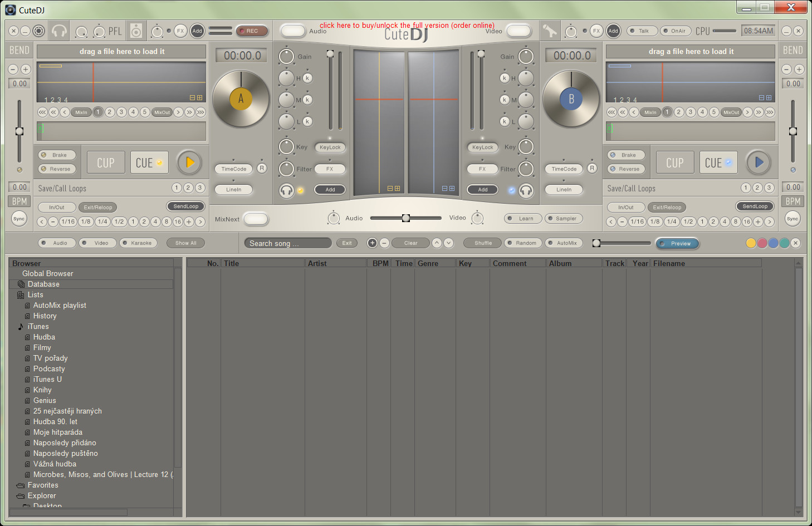Click the CUP button on deck A
This screenshot has height=526, width=812.
pyautogui.click(x=106, y=163)
